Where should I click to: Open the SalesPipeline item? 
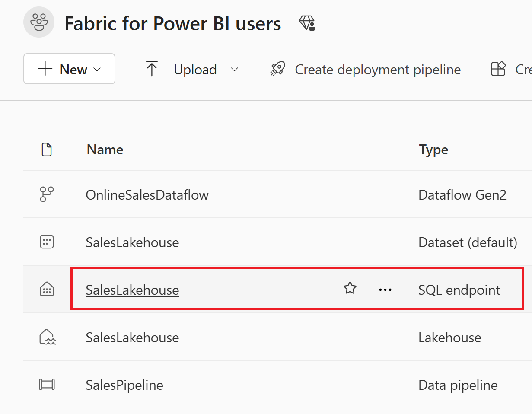(x=124, y=385)
